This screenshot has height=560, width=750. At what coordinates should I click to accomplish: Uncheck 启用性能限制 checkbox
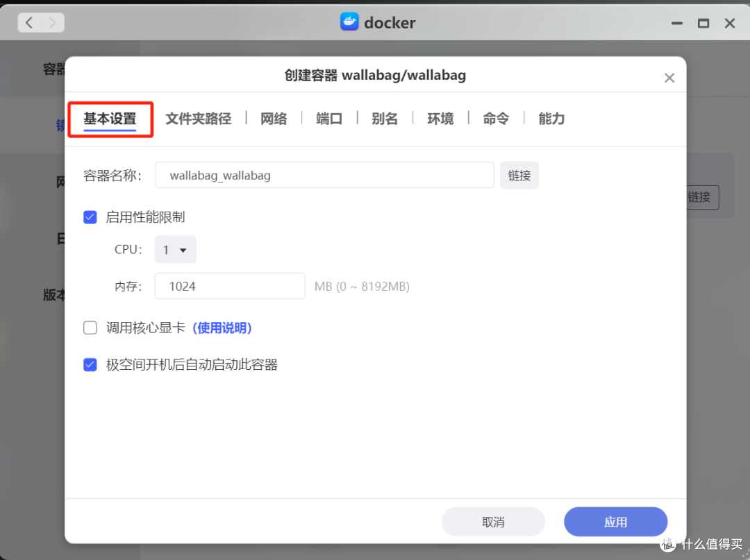[90, 217]
